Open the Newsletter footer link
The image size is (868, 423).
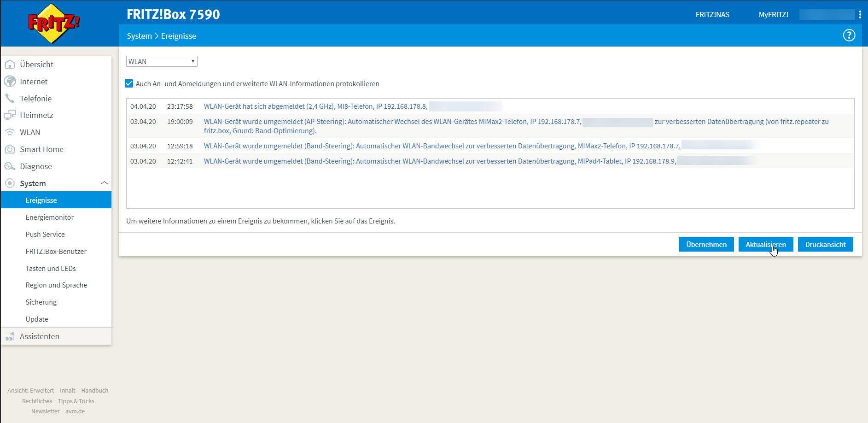pos(45,411)
